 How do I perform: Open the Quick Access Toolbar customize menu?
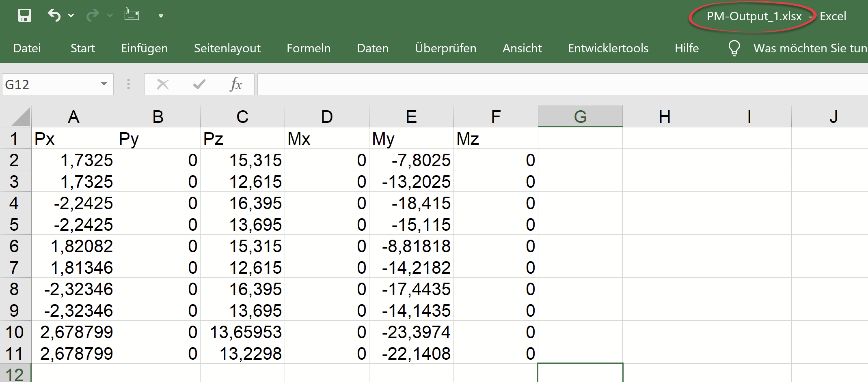pyautogui.click(x=161, y=15)
